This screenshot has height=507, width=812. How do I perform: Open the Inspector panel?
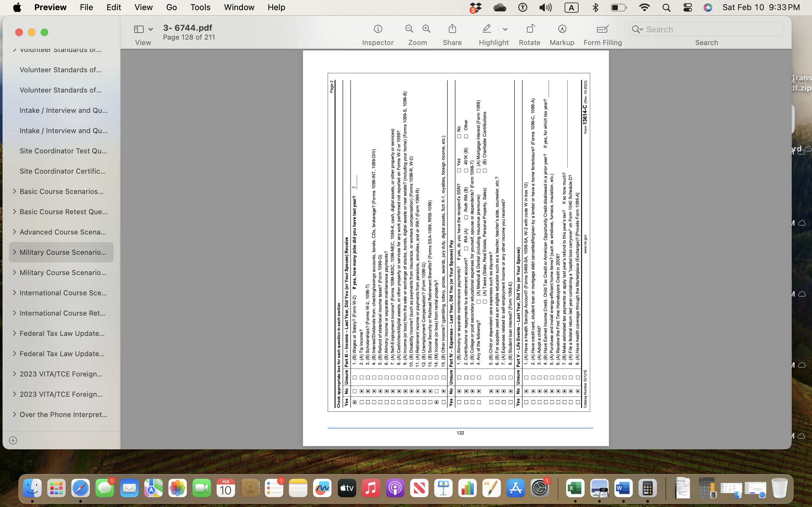coord(378,32)
